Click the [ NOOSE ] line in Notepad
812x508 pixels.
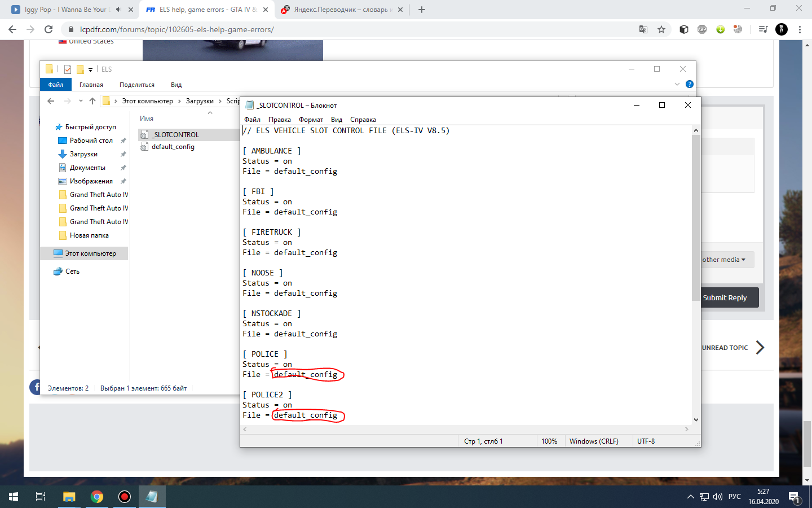coord(263,273)
